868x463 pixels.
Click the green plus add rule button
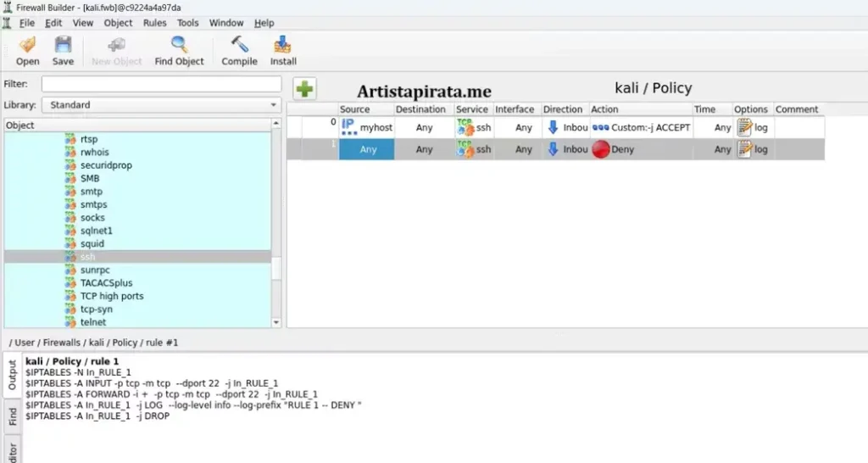304,88
